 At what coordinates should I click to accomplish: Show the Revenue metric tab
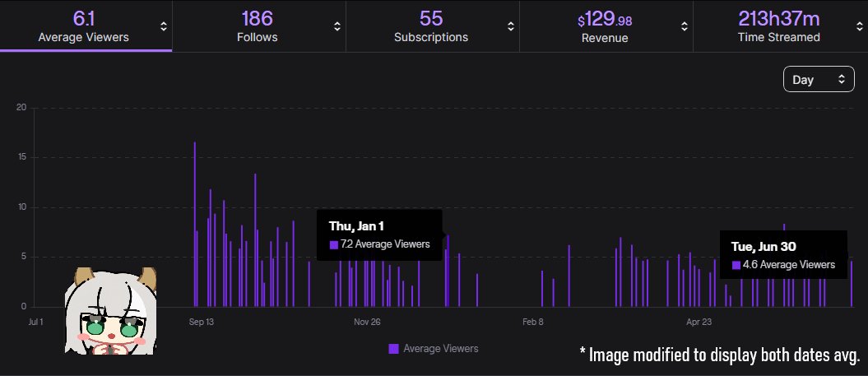pos(606,26)
